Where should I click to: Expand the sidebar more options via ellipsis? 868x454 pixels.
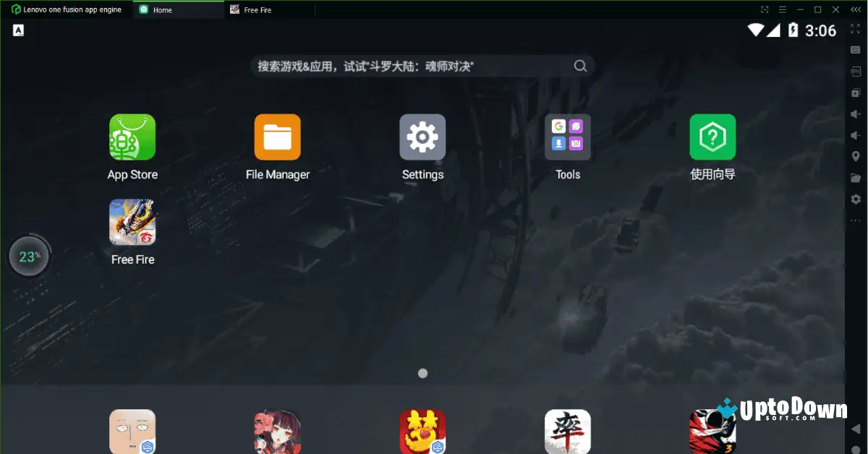[x=856, y=220]
